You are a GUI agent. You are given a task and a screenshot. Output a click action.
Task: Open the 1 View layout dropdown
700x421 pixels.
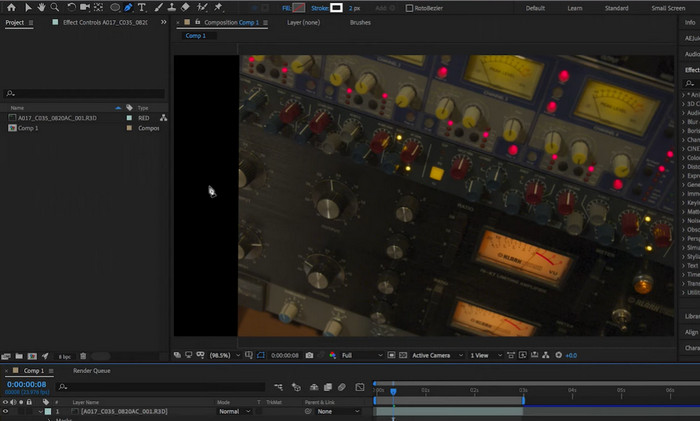[486, 355]
